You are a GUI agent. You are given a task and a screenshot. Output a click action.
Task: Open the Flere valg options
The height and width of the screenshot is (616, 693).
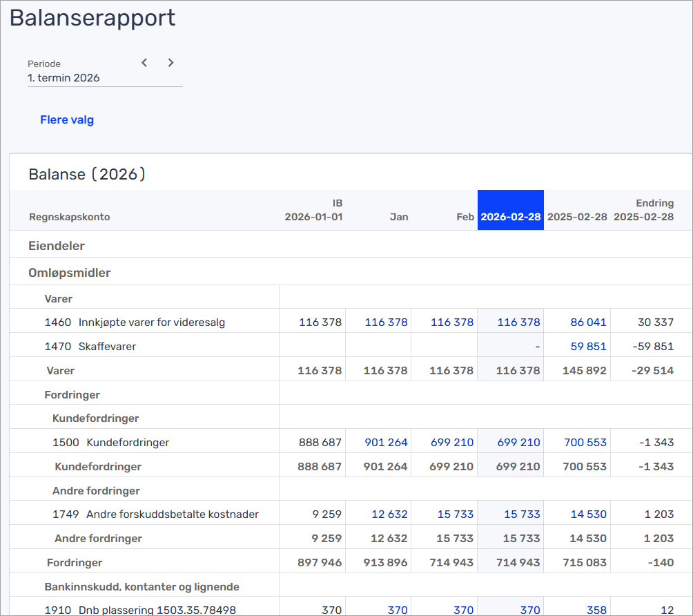click(67, 120)
